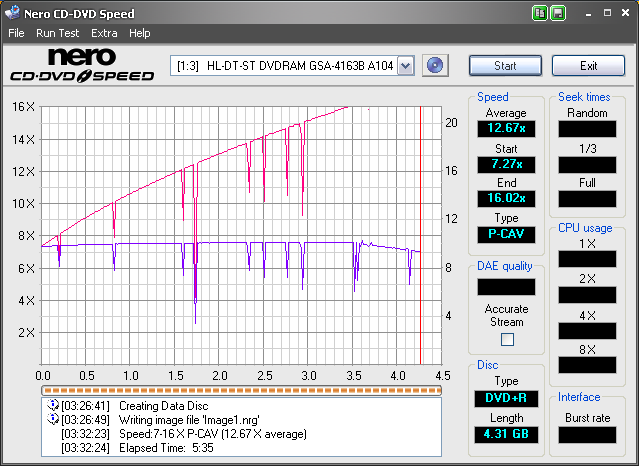Click the CPU usage 2X field
The width and height of the screenshot is (639, 466).
click(587, 295)
